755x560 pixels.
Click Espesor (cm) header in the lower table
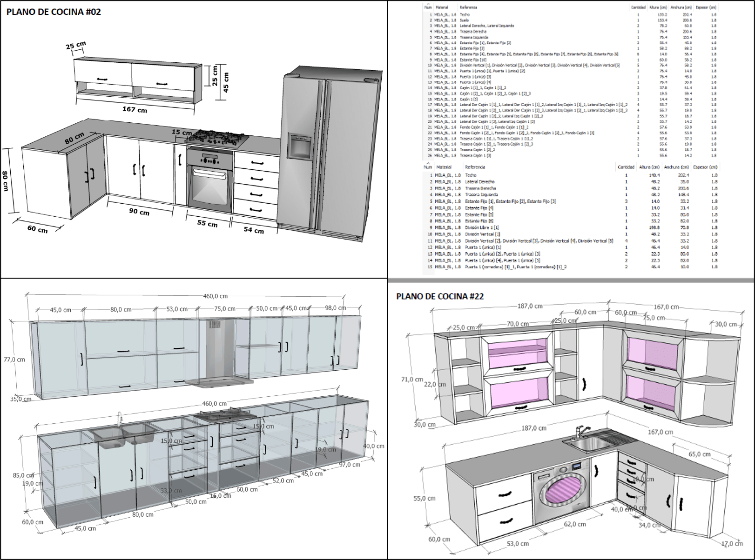tap(705, 167)
